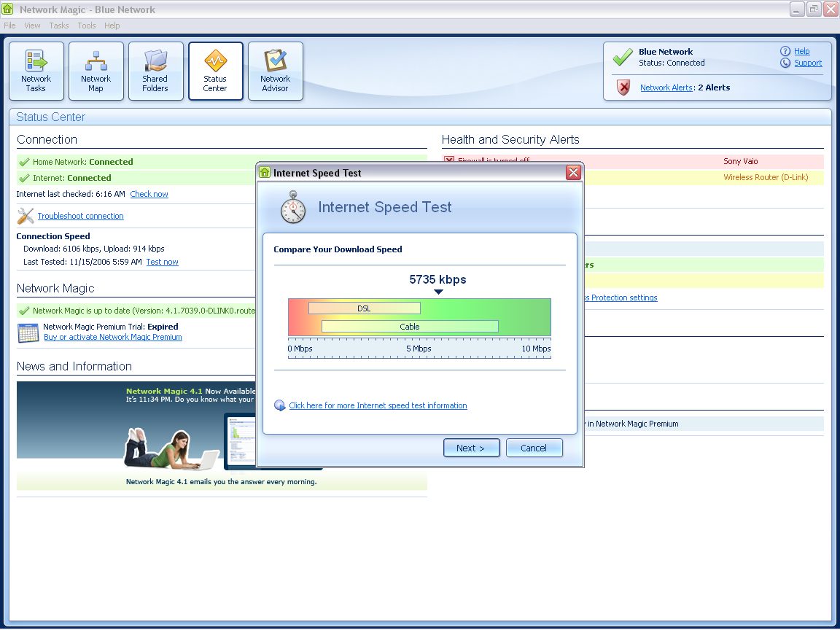Click the Sony Vaio alert device name
This screenshot has height=630, width=840.
tap(740, 161)
